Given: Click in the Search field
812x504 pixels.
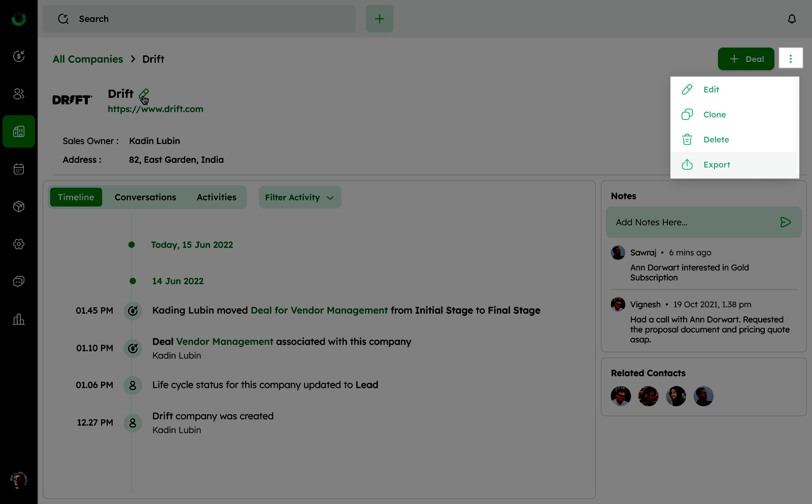Looking at the screenshot, I should [x=199, y=19].
